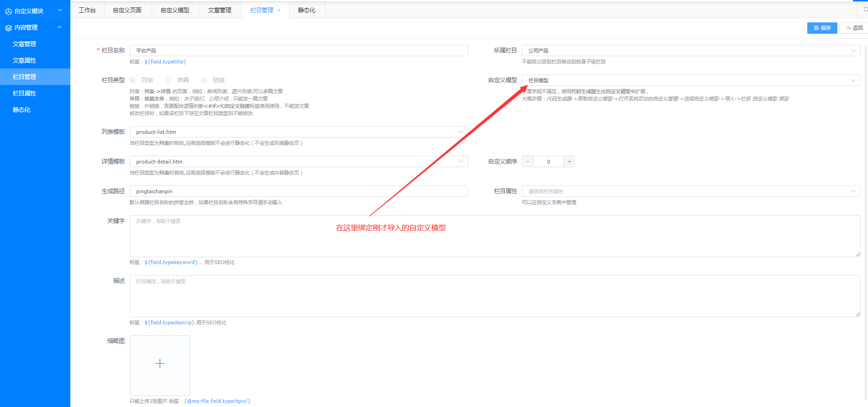
Task: Select the 单篇 radio option
Action: pyautogui.click(x=169, y=80)
